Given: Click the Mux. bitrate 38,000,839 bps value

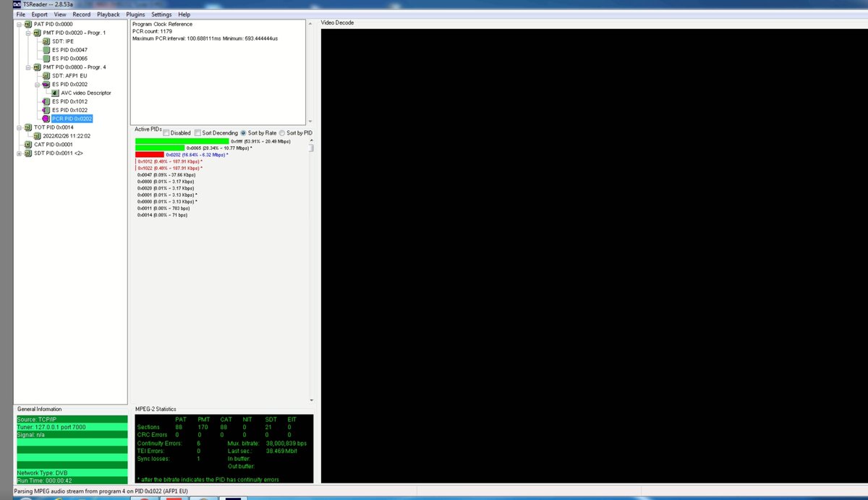Looking at the screenshot, I should pyautogui.click(x=286, y=443).
